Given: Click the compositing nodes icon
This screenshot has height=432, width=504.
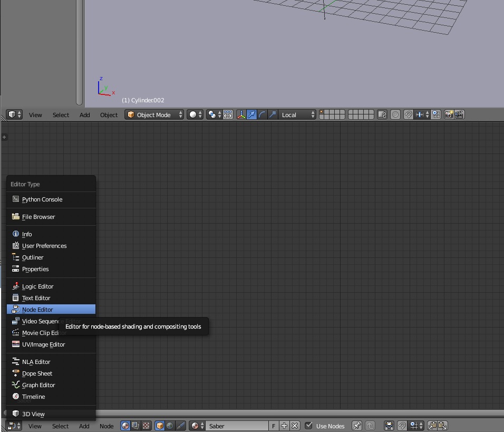Looking at the screenshot, I should pyautogui.click(x=135, y=426).
